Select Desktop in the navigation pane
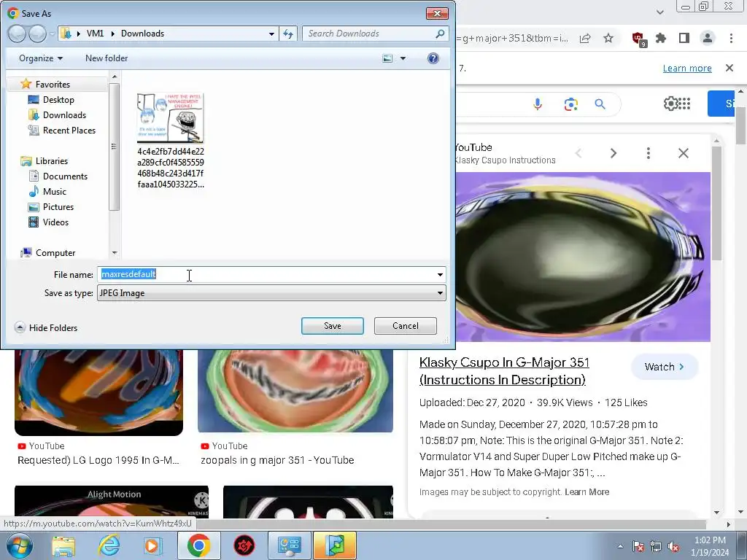 coord(58,99)
